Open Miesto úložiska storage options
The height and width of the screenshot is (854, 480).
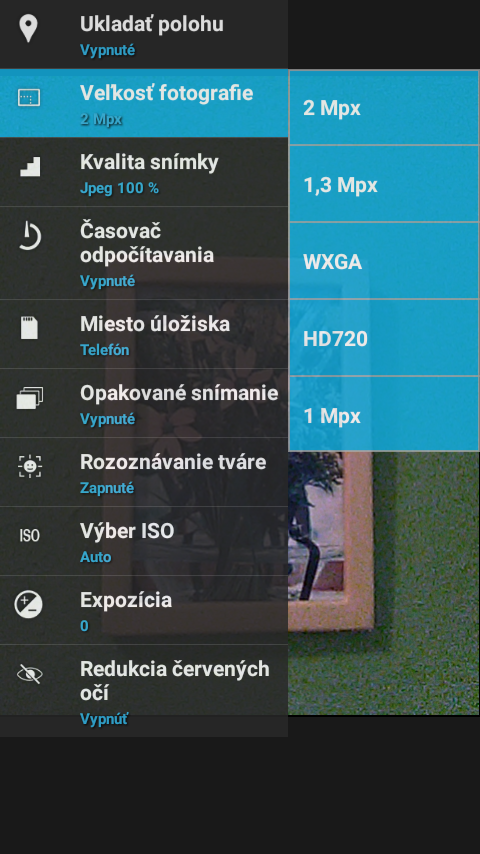click(144, 334)
